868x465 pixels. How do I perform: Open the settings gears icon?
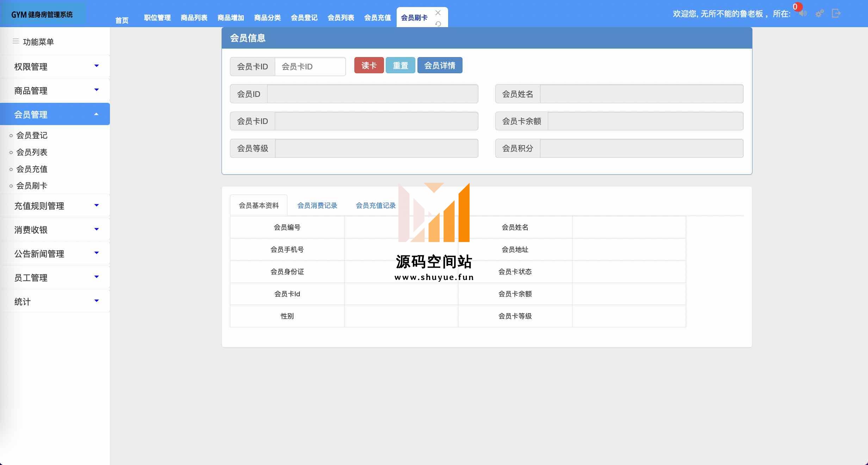point(820,14)
